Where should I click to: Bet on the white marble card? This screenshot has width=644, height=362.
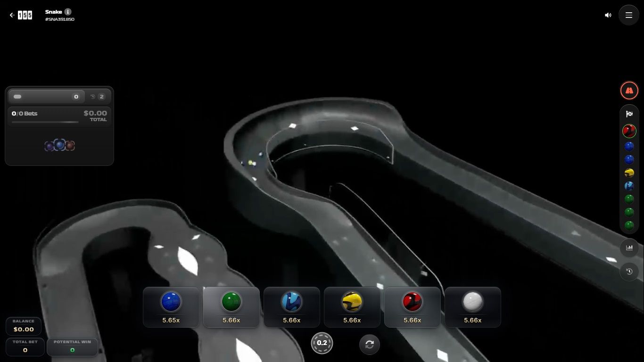pos(473,307)
